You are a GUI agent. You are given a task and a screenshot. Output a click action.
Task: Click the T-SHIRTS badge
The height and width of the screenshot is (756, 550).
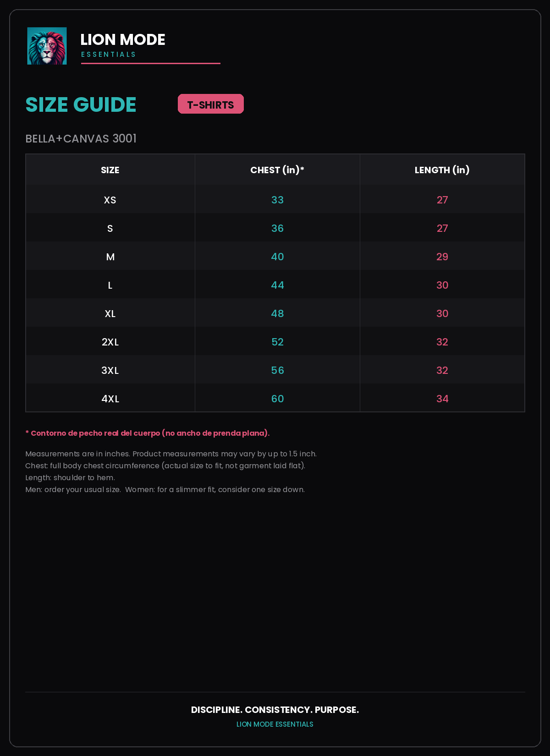[211, 104]
